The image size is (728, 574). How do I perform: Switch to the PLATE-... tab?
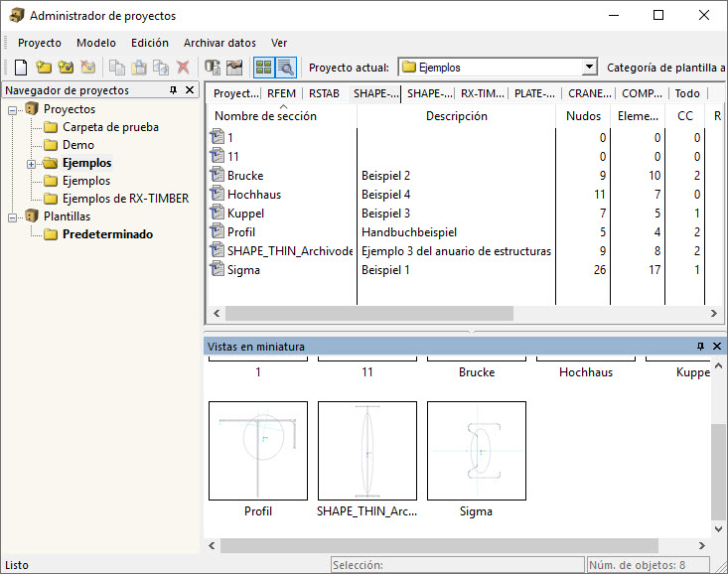click(x=535, y=93)
